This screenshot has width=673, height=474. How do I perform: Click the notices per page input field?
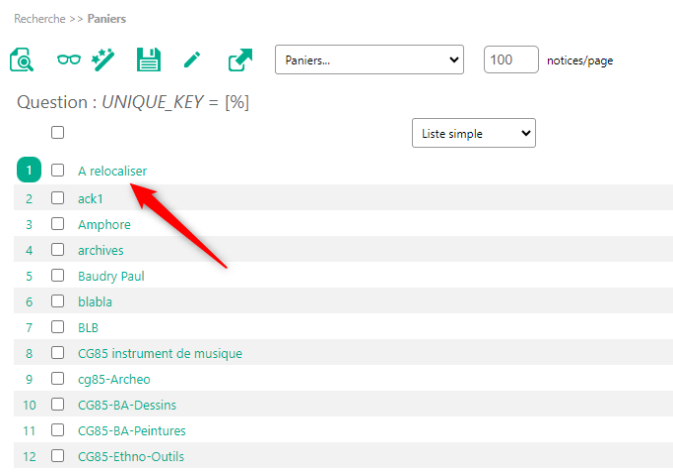[511, 60]
